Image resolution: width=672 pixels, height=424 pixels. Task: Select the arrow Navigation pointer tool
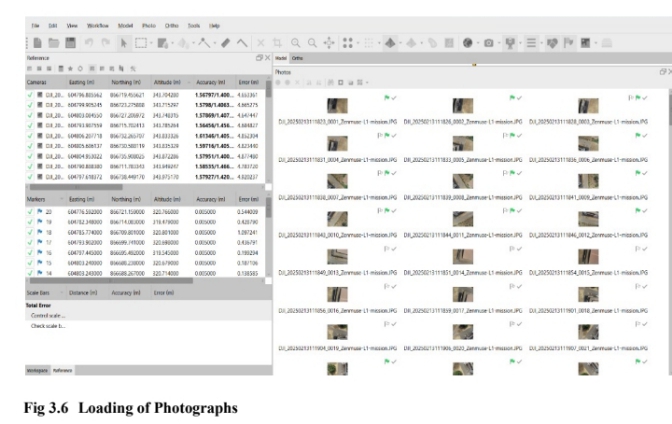[125, 44]
